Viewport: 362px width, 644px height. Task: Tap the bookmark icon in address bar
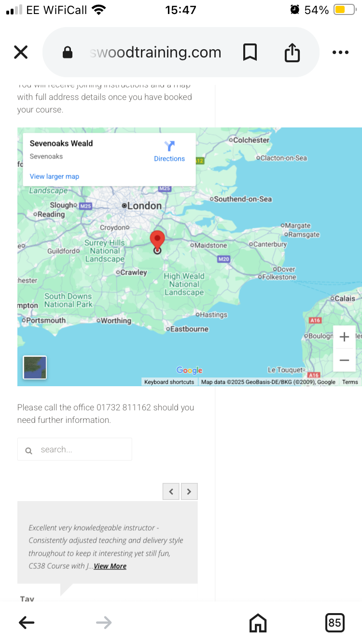[x=250, y=52]
